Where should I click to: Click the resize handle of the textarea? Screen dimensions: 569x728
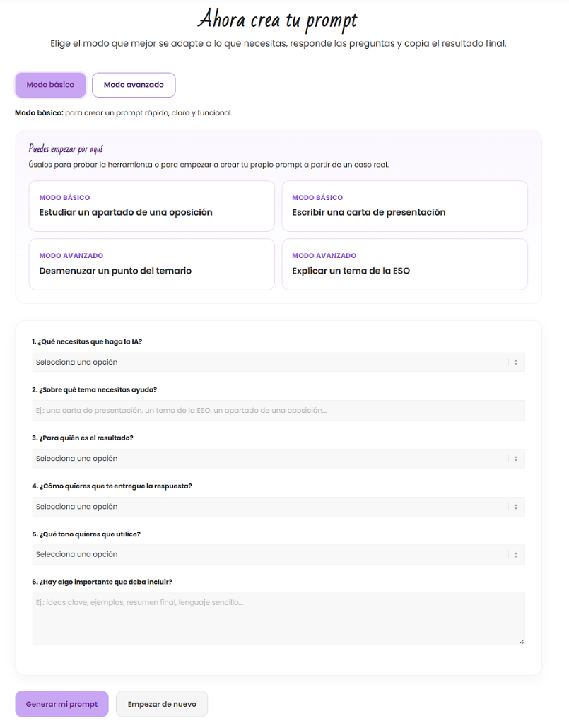[x=522, y=642]
